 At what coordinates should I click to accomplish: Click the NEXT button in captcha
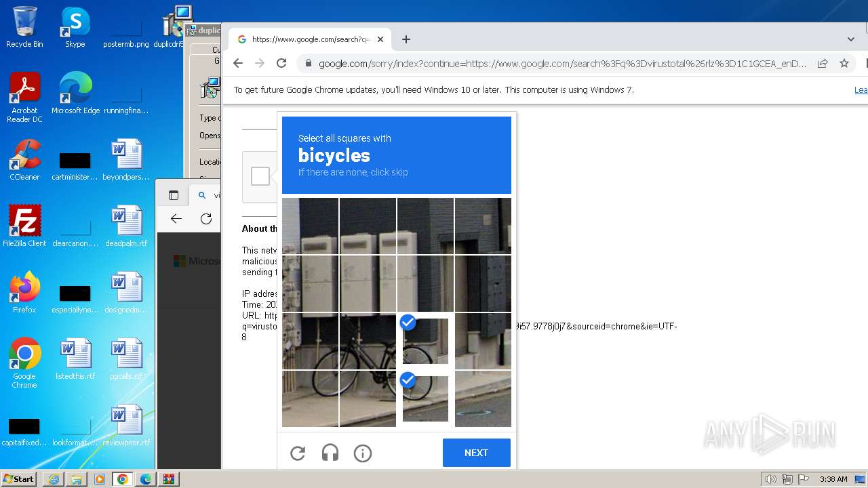click(x=476, y=453)
